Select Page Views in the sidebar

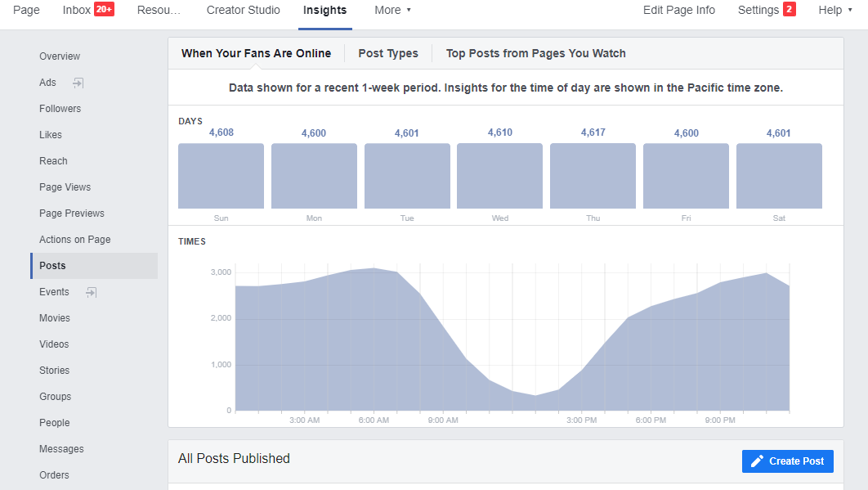pos(65,187)
